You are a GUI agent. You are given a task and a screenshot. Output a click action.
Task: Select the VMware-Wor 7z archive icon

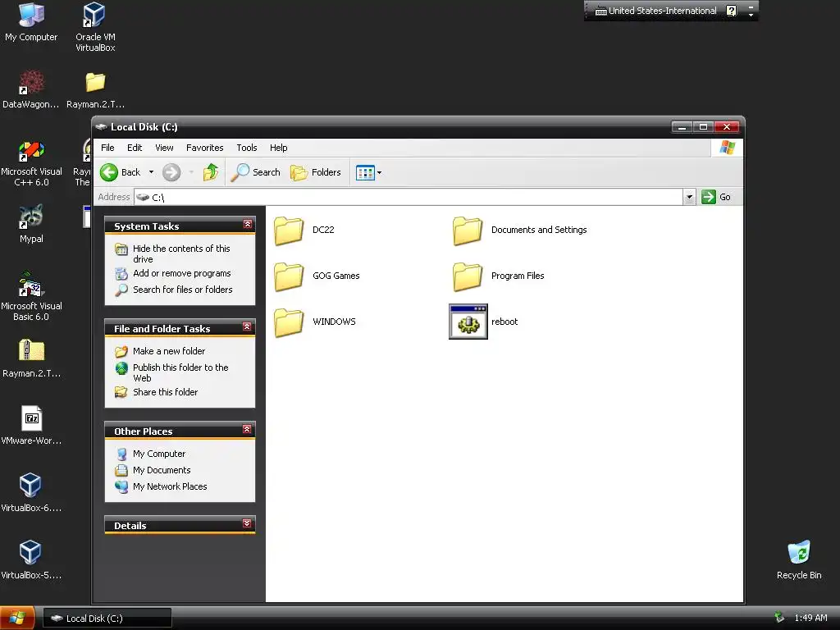[31, 426]
